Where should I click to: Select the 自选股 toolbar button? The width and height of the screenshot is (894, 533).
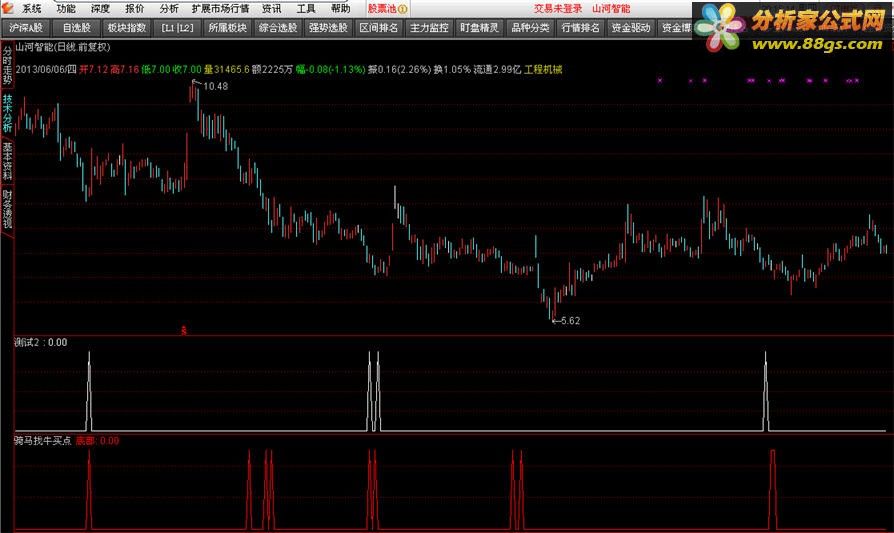pyautogui.click(x=76, y=27)
